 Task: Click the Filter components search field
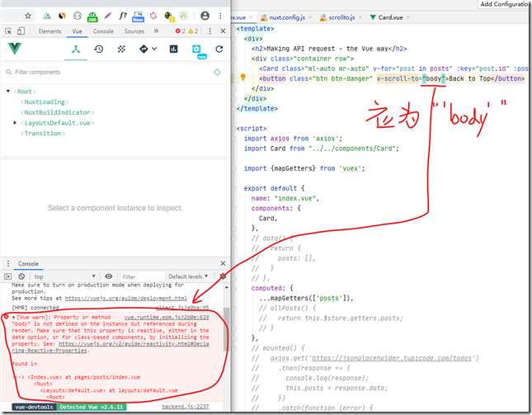click(109, 72)
